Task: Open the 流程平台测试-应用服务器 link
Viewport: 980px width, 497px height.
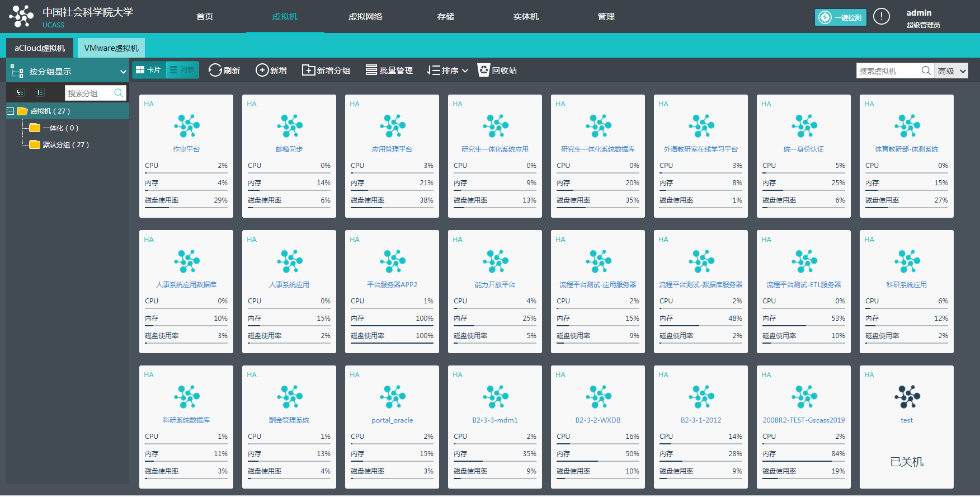Action: tap(598, 285)
